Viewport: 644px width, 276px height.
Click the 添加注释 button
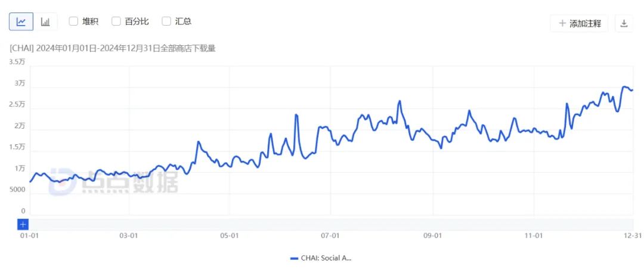point(579,23)
